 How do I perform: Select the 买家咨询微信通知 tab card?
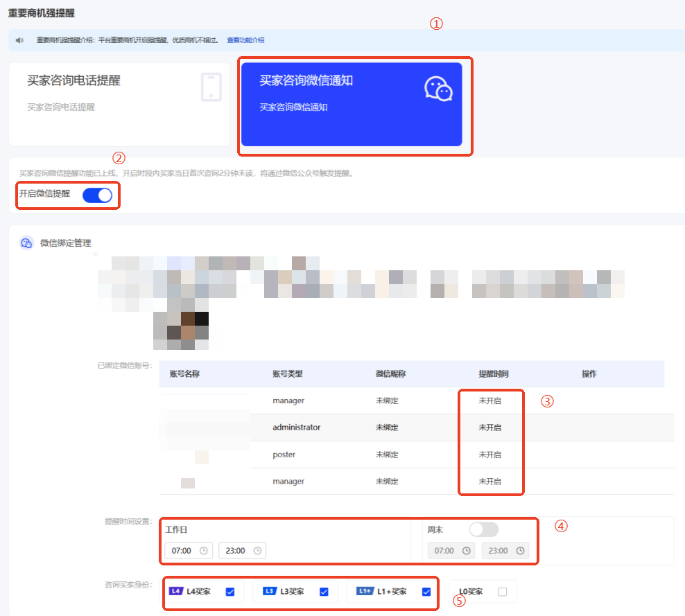[x=352, y=104]
